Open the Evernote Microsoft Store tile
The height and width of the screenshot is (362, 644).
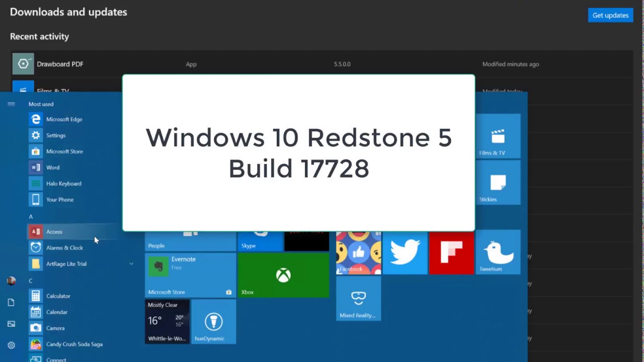(190, 275)
